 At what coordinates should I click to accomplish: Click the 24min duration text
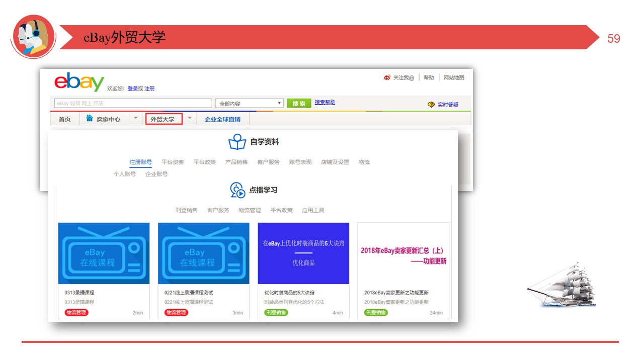point(436,313)
